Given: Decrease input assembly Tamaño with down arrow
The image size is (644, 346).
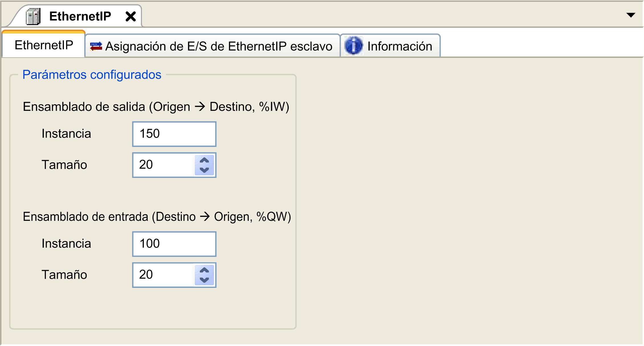Looking at the screenshot, I should click(204, 280).
